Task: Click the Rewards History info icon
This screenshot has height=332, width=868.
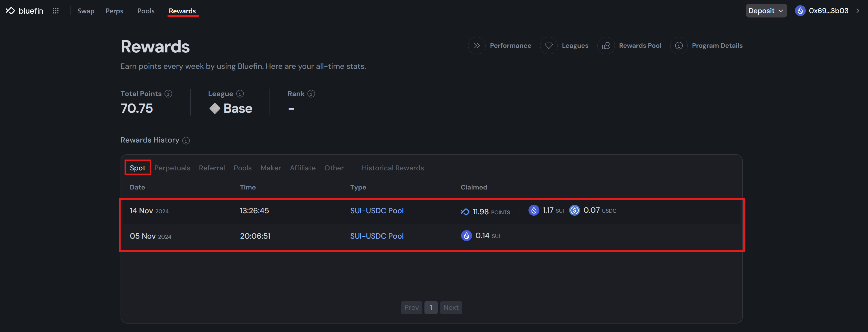Action: point(186,140)
